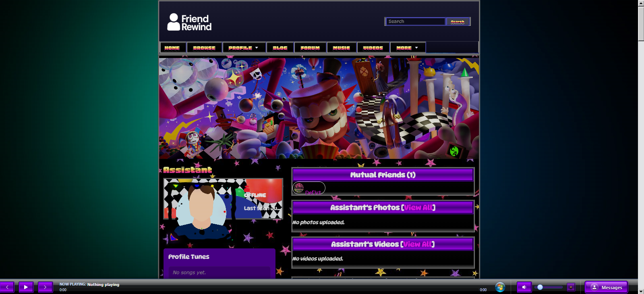This screenshot has height=294, width=644.
Task: Skip to the next track
Action: click(45, 287)
